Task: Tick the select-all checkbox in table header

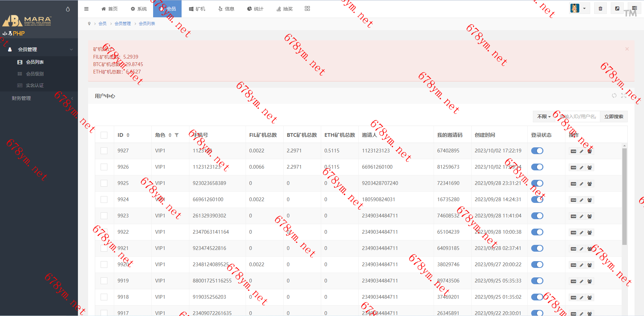Action: (104, 135)
